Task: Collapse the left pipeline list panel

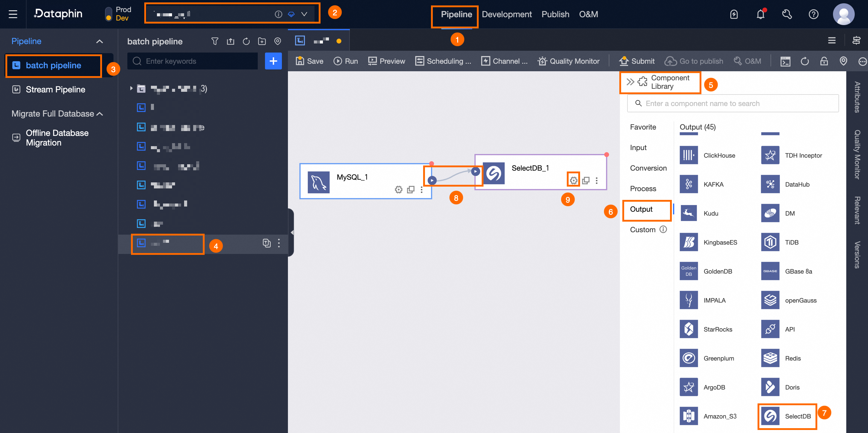Action: 292,232
